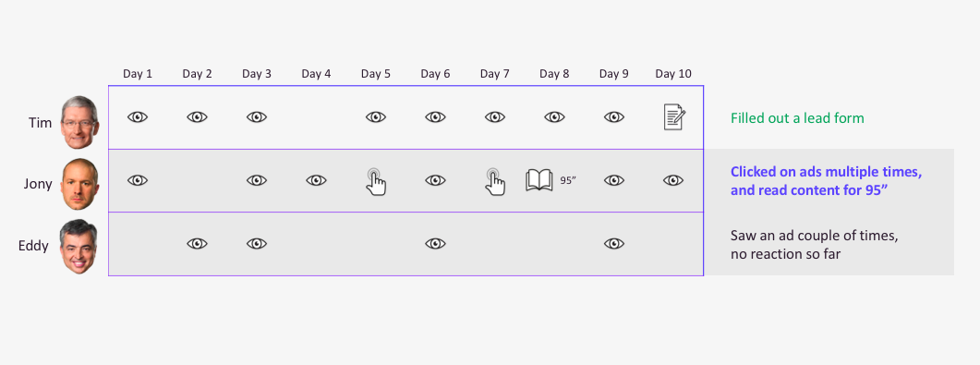
Task: Click Eddy's eye icon on Day 6
Action: tap(435, 243)
